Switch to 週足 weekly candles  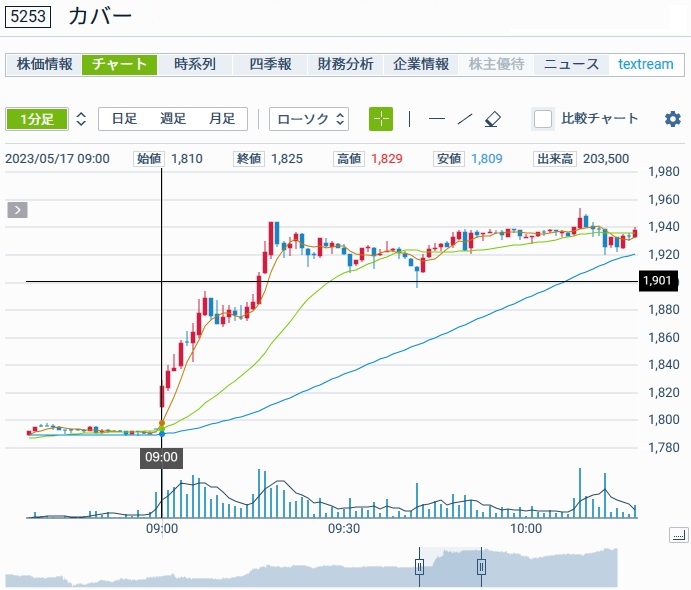173,119
